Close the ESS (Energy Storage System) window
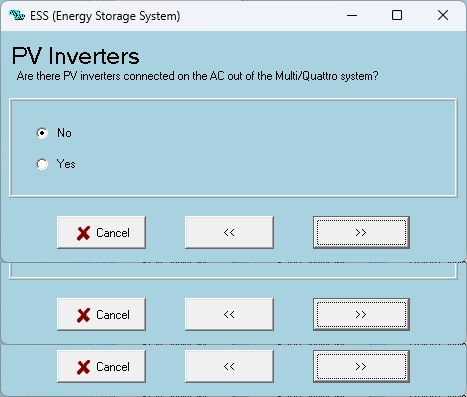Image resolution: width=467 pixels, height=397 pixels. coord(443,15)
